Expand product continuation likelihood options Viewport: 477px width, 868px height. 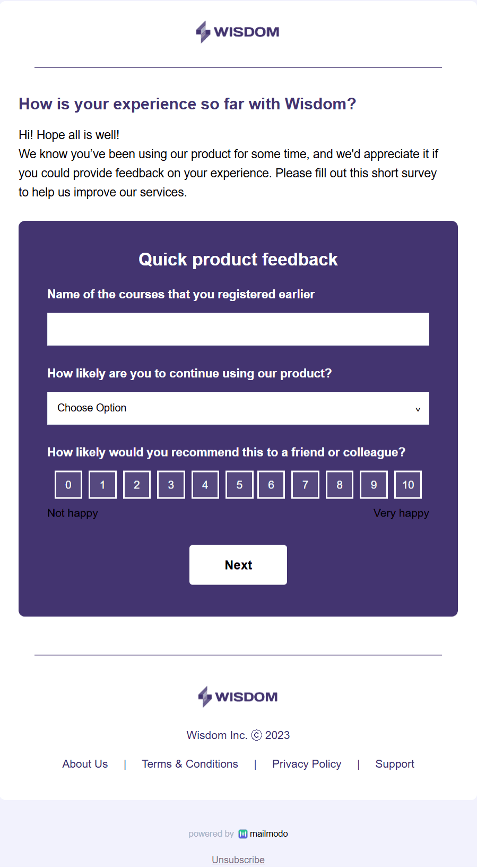pyautogui.click(x=238, y=408)
